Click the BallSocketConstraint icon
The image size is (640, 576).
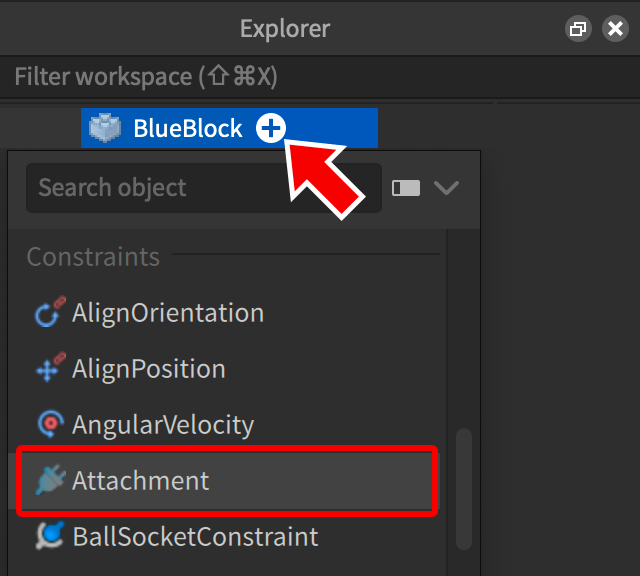point(49,537)
